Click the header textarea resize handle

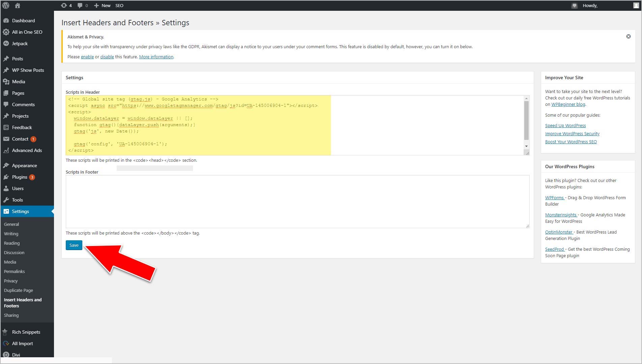(527, 152)
